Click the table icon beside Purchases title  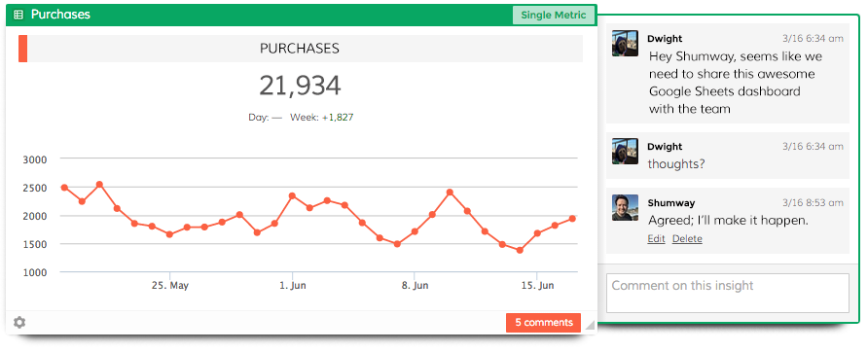18,15
